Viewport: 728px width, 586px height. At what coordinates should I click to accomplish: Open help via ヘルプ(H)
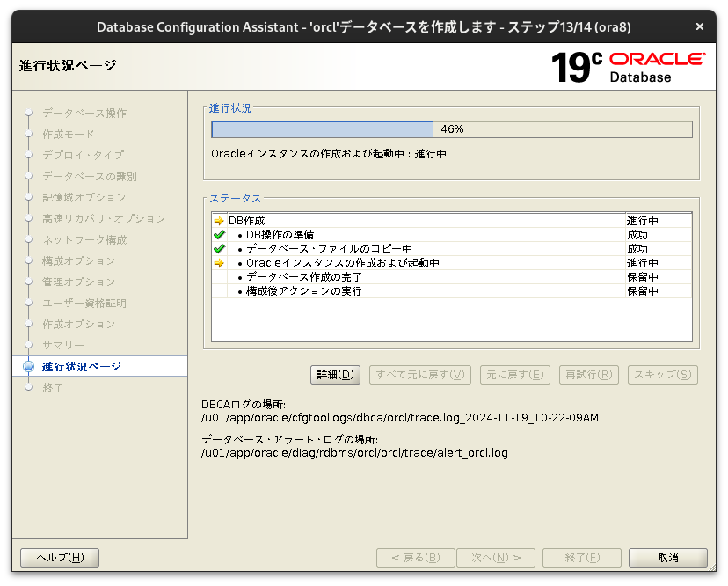pos(59,557)
